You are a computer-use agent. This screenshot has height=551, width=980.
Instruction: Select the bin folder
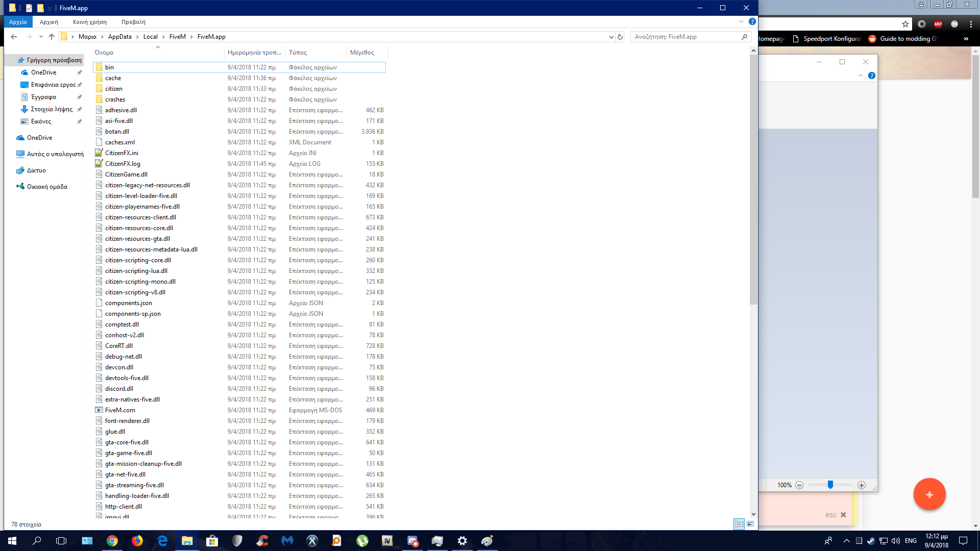click(239, 67)
